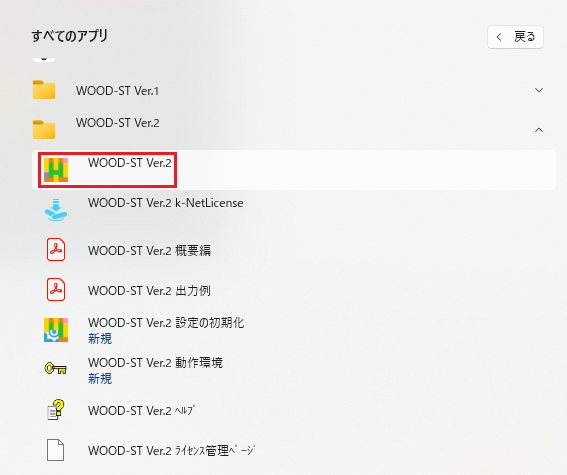Screen dimensions: 567x475
Task: Click the WOOD-ST Ver.2 folder icon
Action: tap(44, 129)
